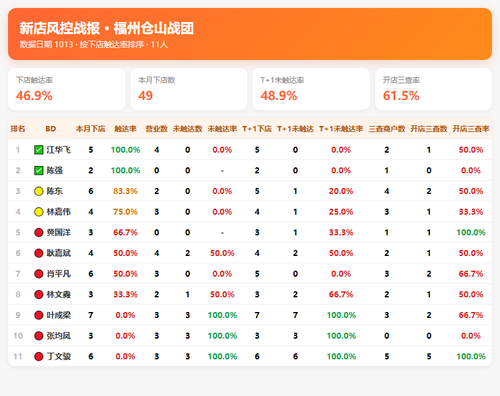Click the name 肖平凡 in the table
The width and height of the screenshot is (500, 396).
click(59, 274)
